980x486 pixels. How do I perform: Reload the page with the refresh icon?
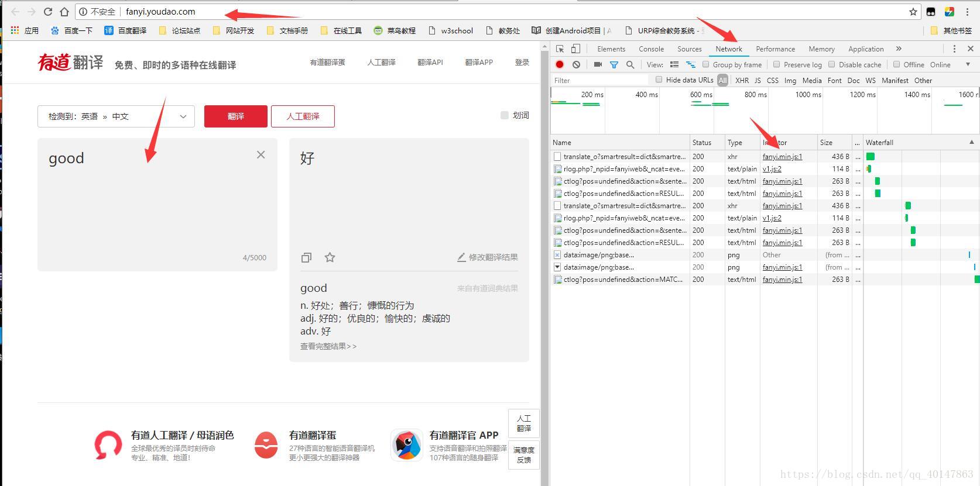48,12
